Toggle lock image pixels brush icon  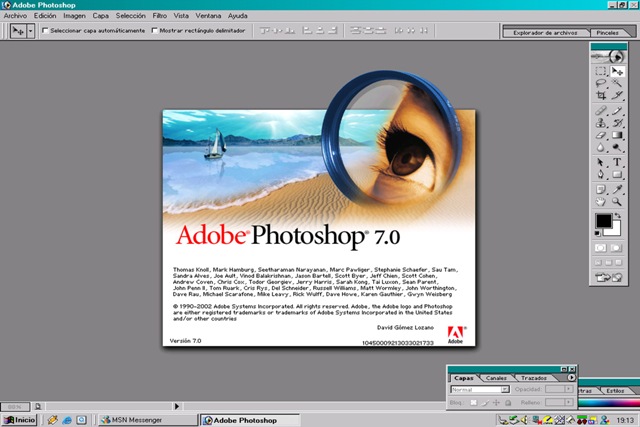coord(485,403)
